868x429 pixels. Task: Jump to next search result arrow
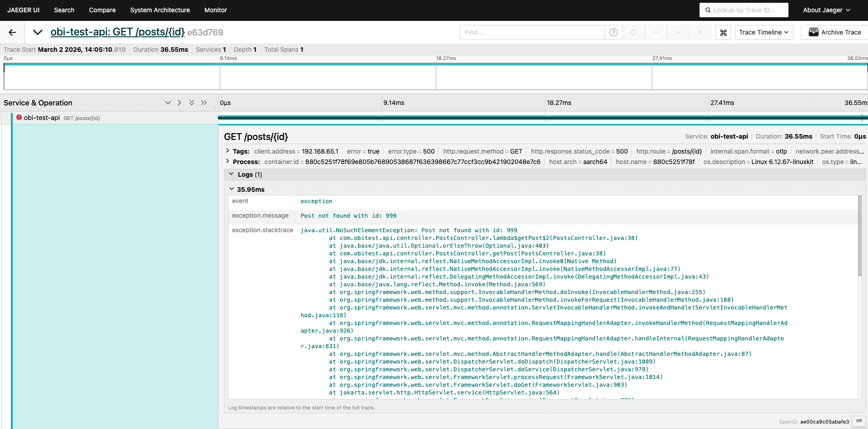[x=678, y=32]
